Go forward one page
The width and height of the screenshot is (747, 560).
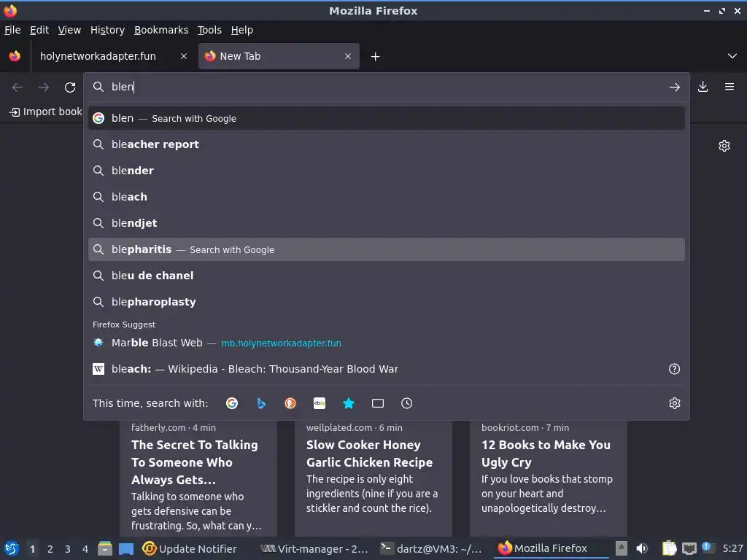44,87
